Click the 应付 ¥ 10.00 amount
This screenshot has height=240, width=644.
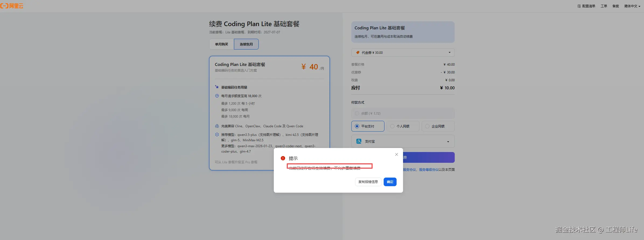coord(447,88)
